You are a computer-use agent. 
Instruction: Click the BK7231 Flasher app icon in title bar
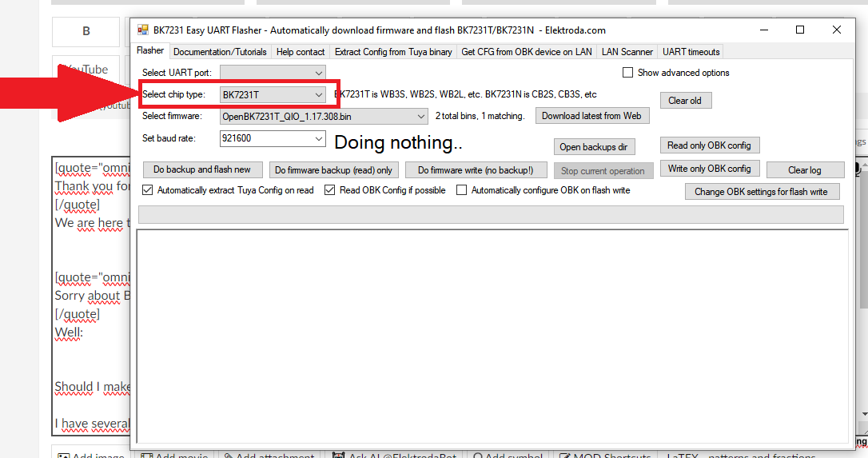coord(143,30)
